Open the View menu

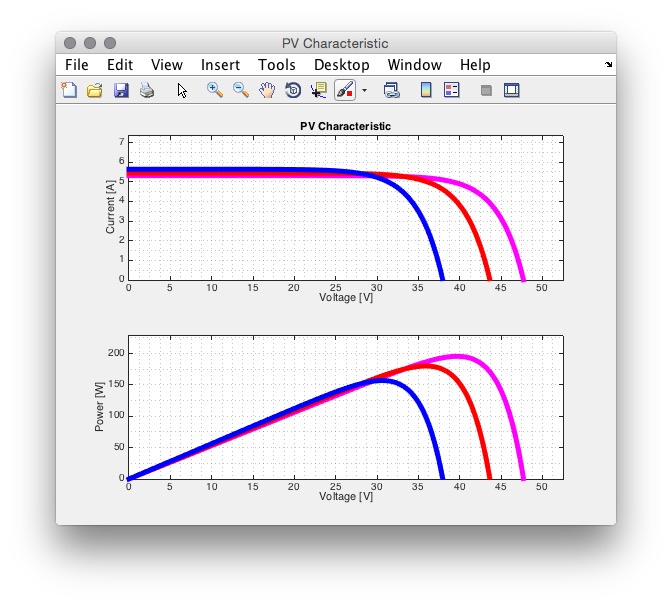coord(167,65)
